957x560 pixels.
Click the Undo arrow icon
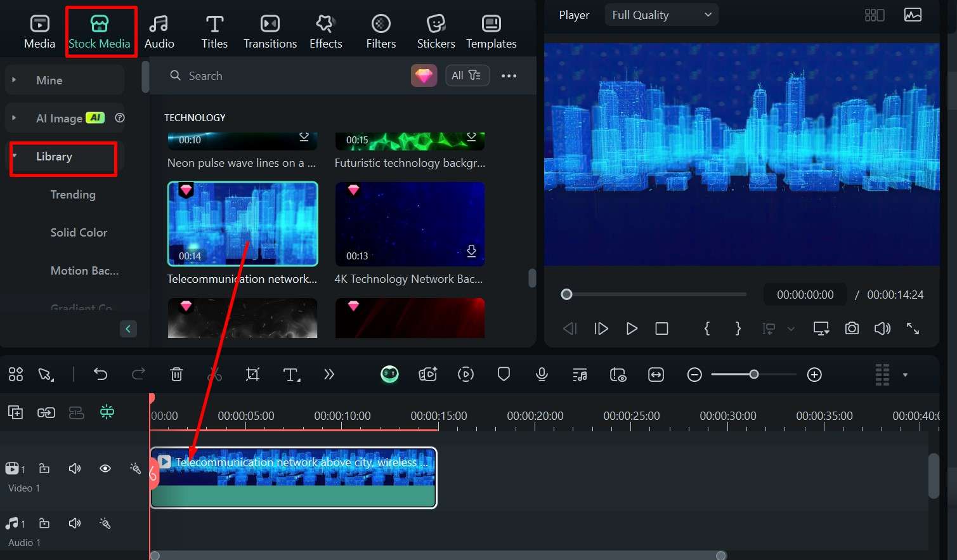(x=100, y=375)
